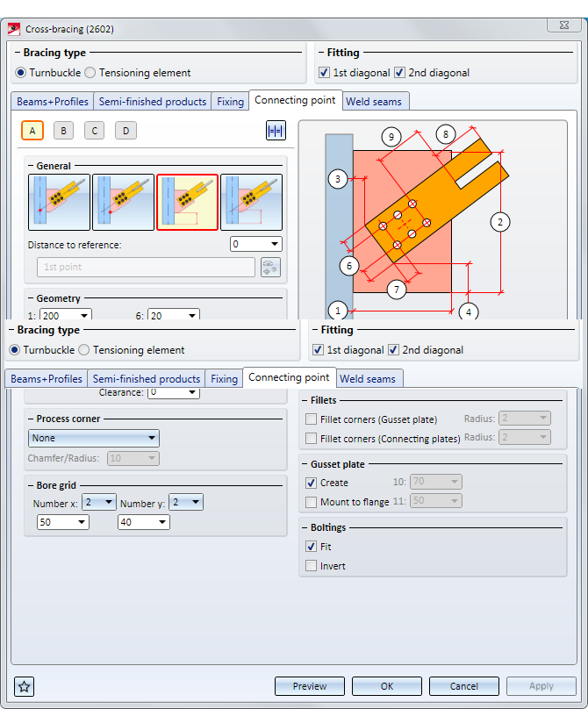This screenshot has width=588, height=709.
Task: Select connecting point B button
Action: 63,131
